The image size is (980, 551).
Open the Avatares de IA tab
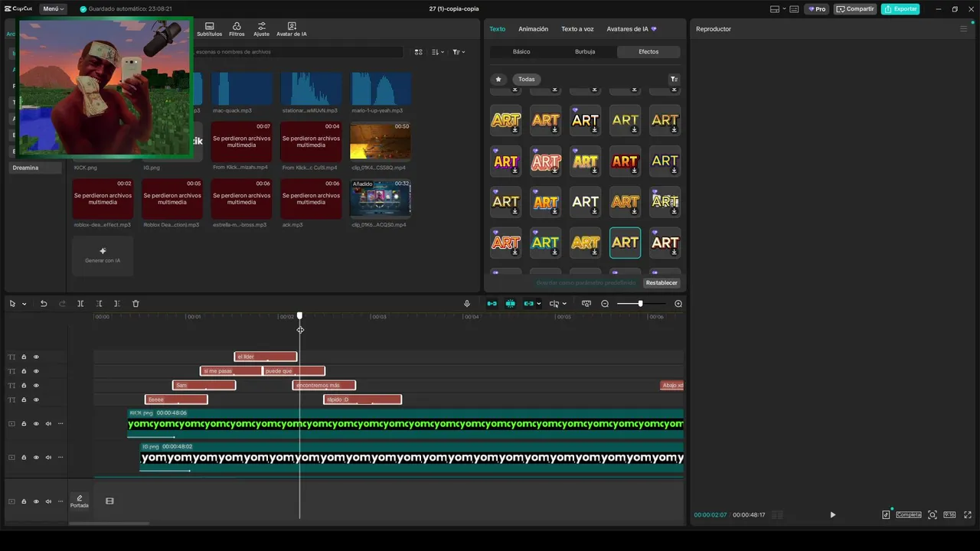click(632, 29)
